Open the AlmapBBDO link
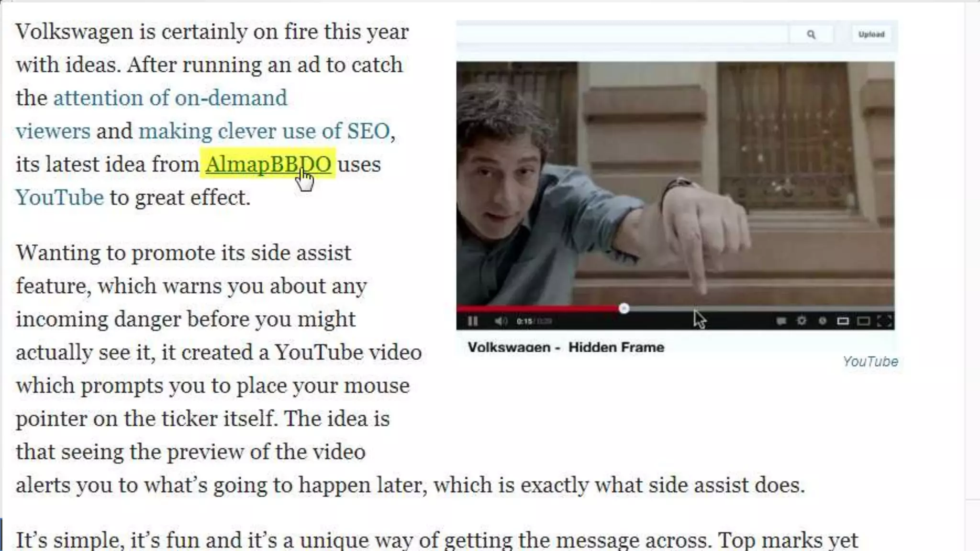Image resolution: width=980 pixels, height=551 pixels. point(268,164)
